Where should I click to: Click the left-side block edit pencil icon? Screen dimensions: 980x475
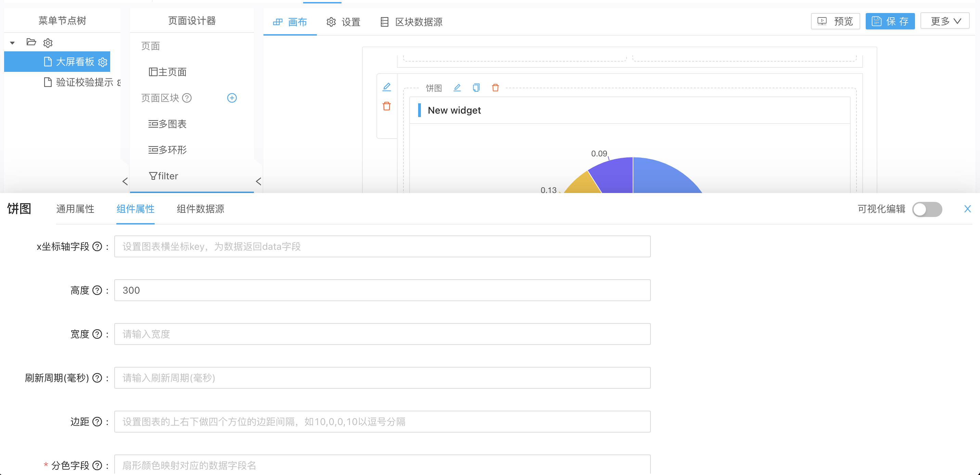point(387,87)
